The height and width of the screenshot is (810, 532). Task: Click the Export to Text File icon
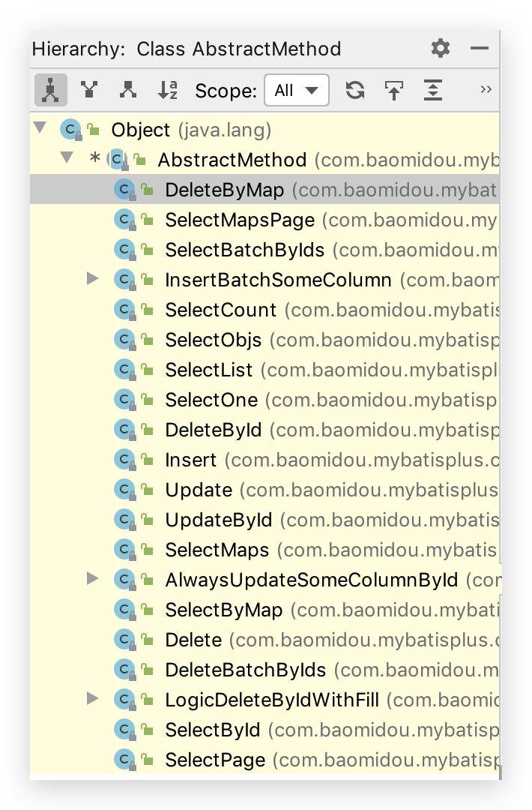point(393,91)
